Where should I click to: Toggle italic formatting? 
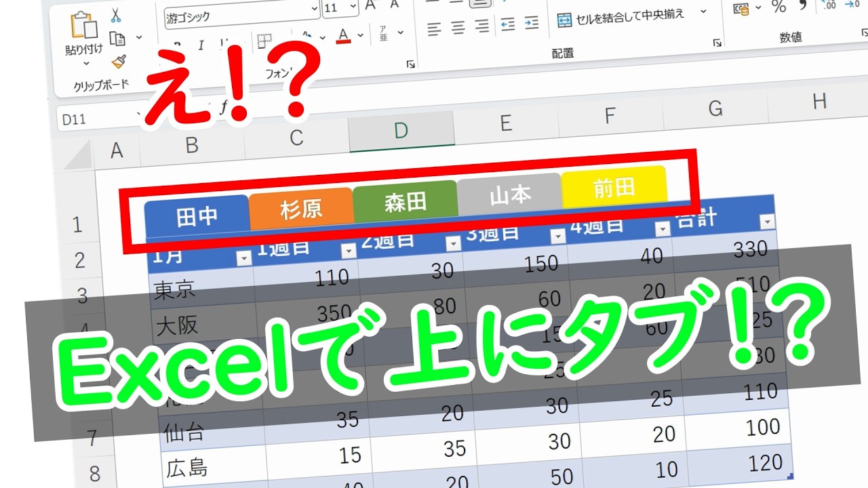tap(201, 45)
